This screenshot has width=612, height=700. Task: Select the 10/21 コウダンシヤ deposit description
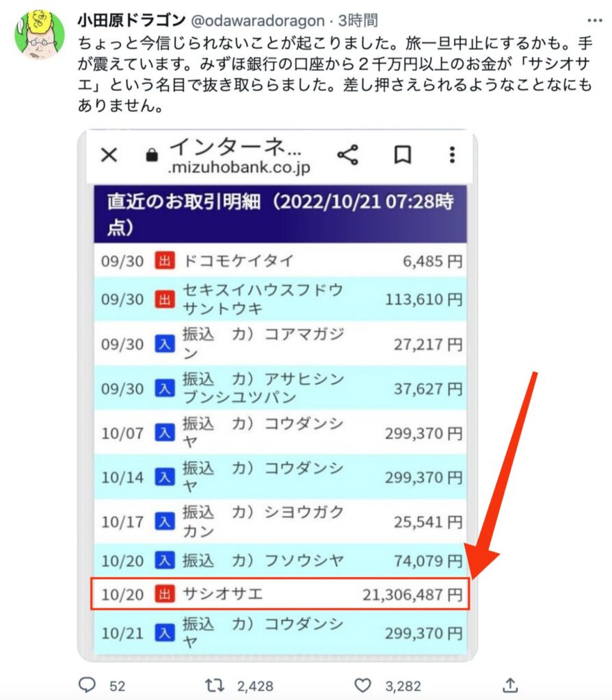(263, 632)
